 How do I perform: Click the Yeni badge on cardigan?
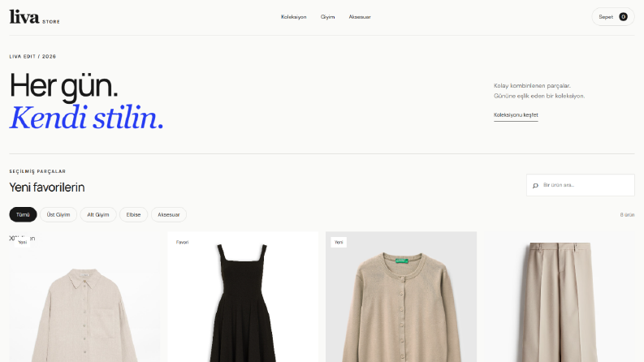pyautogui.click(x=339, y=242)
